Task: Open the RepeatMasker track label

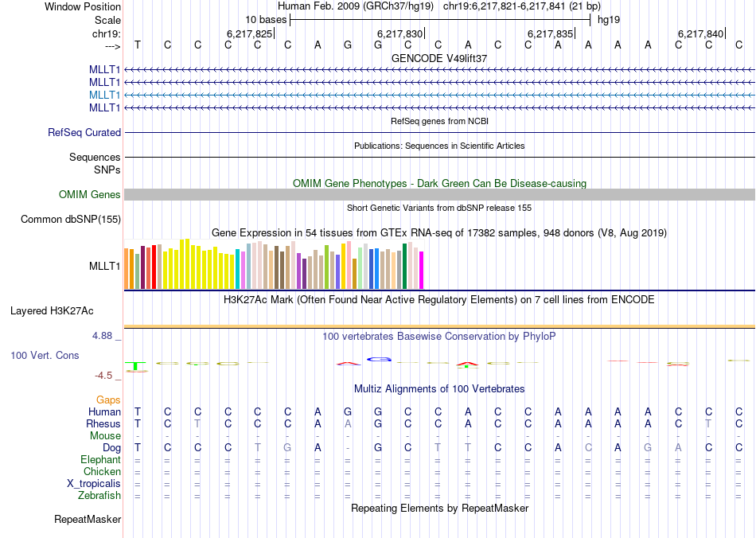Action: click(x=88, y=520)
